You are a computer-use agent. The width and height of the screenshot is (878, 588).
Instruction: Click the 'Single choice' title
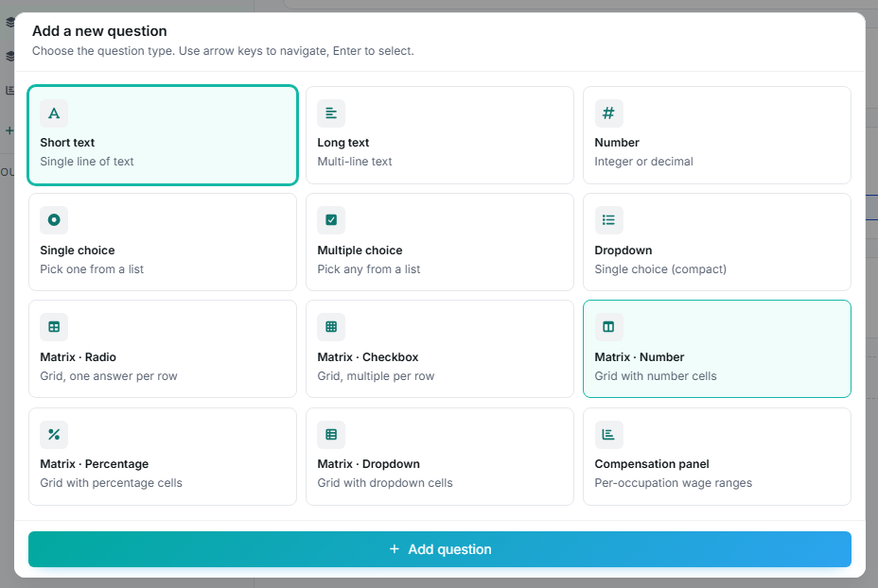[x=78, y=251]
